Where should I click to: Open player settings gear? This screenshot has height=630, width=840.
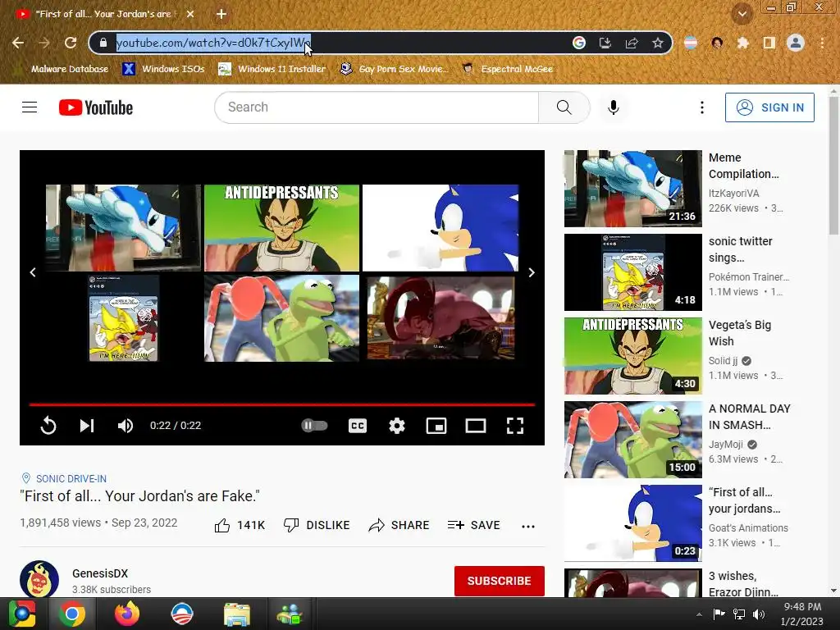tap(397, 426)
